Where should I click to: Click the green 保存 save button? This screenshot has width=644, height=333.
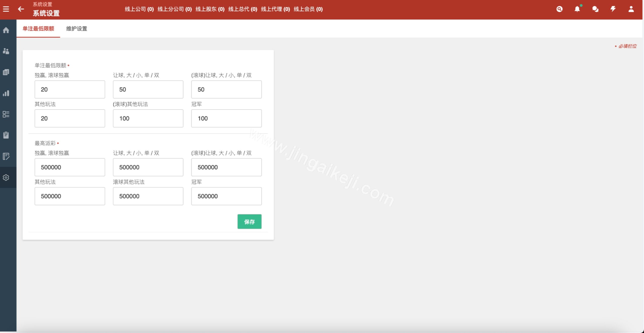pyautogui.click(x=249, y=222)
